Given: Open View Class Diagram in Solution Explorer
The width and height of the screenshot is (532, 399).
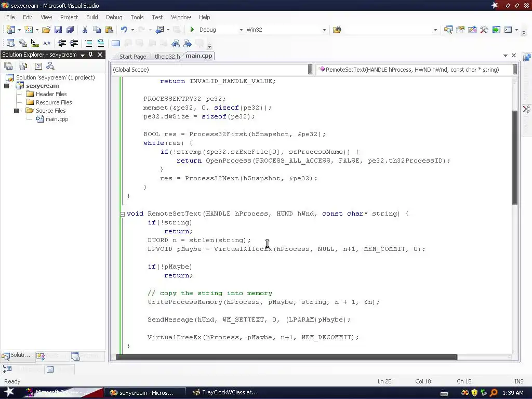Looking at the screenshot, I should click(x=50, y=66).
